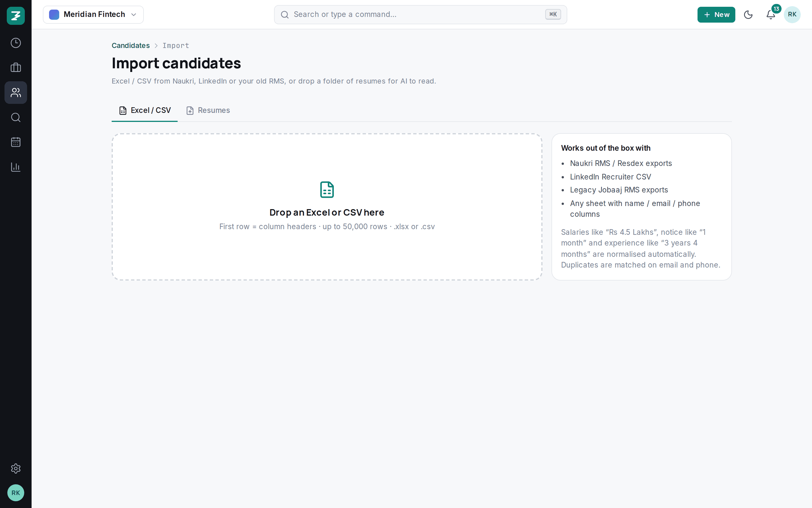Click the Drop an Excel or CSV here area
812x508 pixels.
click(327, 207)
